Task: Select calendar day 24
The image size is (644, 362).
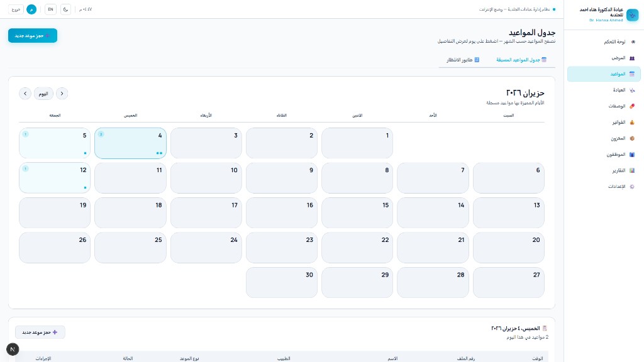Action: 206,248
